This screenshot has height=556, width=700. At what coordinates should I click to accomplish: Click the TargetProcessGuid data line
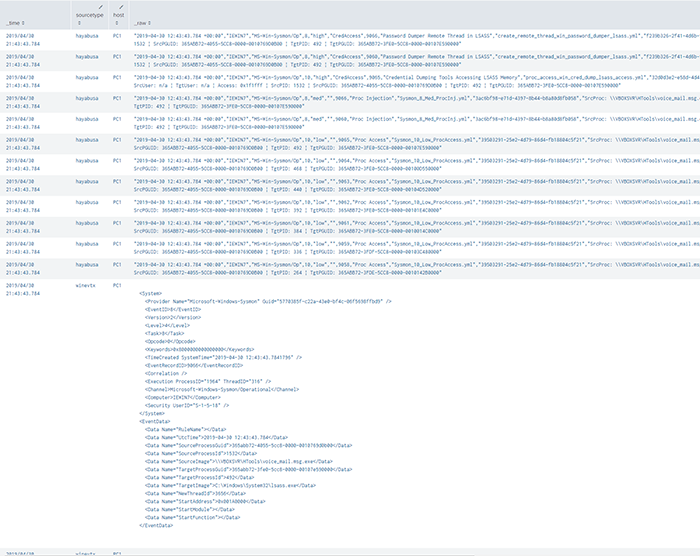pyautogui.click(x=249, y=470)
